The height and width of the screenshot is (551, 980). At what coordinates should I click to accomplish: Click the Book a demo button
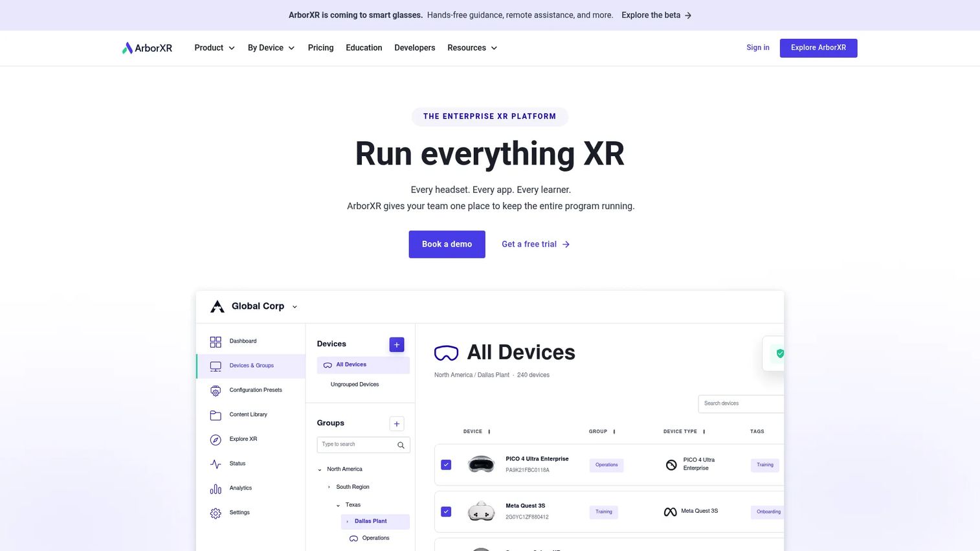click(447, 244)
